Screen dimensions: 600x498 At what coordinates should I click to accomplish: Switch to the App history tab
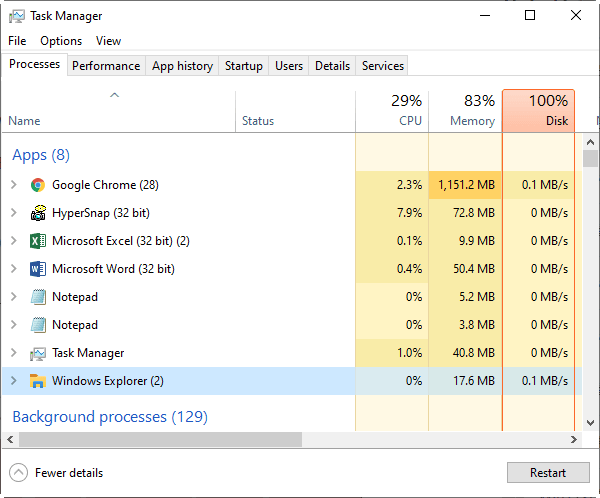182,66
